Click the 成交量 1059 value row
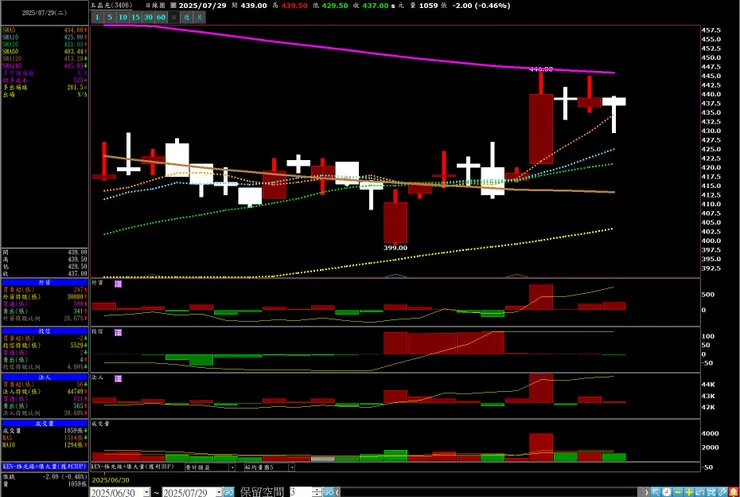 coord(44,431)
